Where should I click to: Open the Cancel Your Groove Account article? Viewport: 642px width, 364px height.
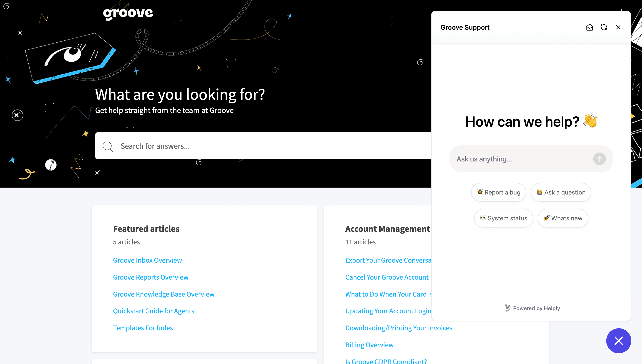click(x=387, y=277)
